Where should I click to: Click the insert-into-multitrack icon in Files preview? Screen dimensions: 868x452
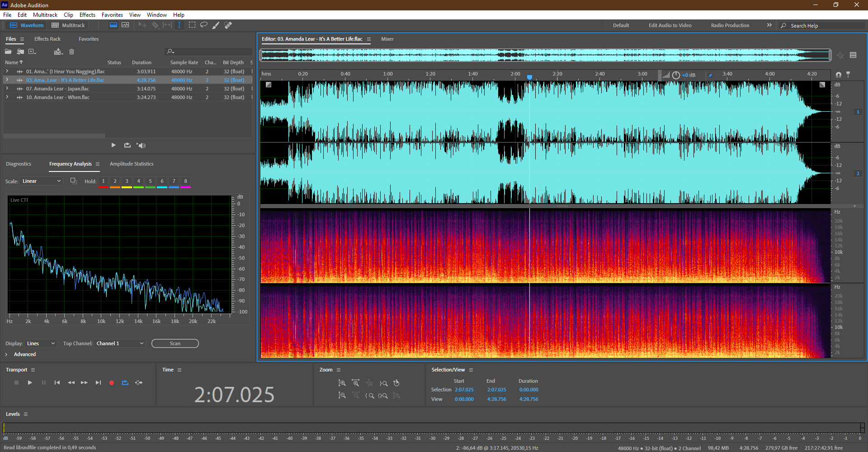(127, 145)
